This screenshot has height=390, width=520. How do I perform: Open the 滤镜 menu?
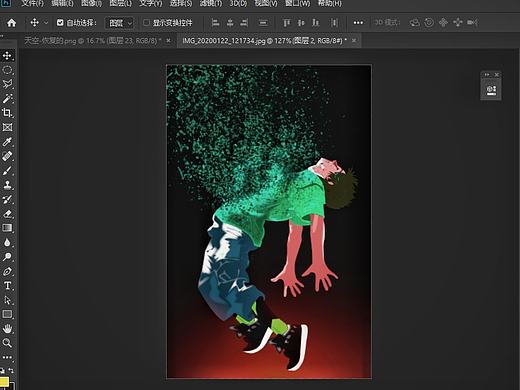[x=211, y=3]
